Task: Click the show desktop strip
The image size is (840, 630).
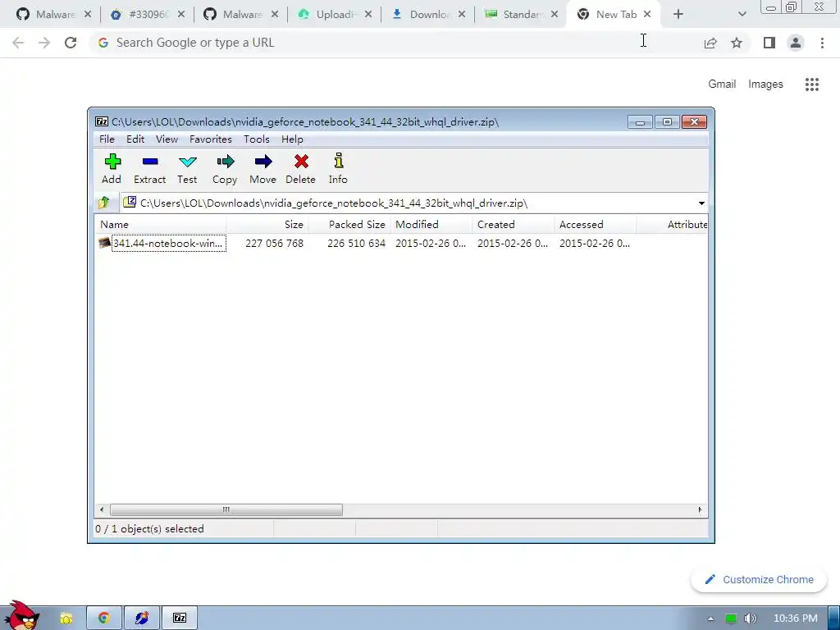Action: 833,619
